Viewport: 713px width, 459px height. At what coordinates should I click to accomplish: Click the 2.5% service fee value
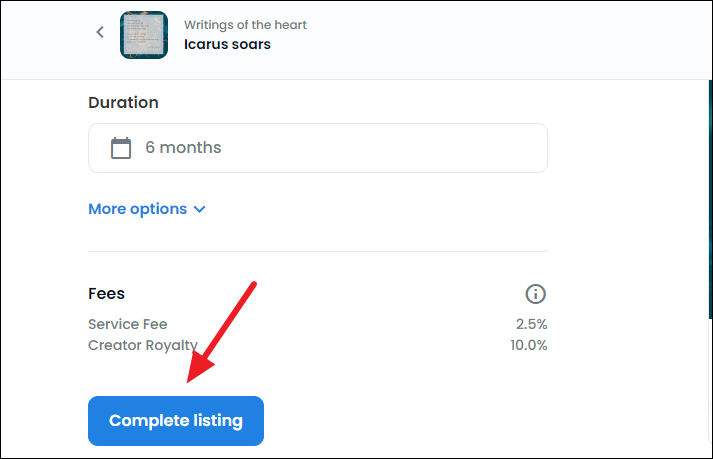[531, 324]
